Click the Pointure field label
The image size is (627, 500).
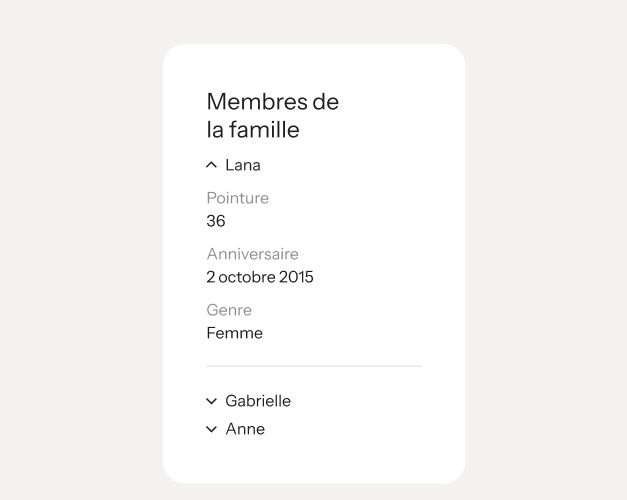coord(238,198)
